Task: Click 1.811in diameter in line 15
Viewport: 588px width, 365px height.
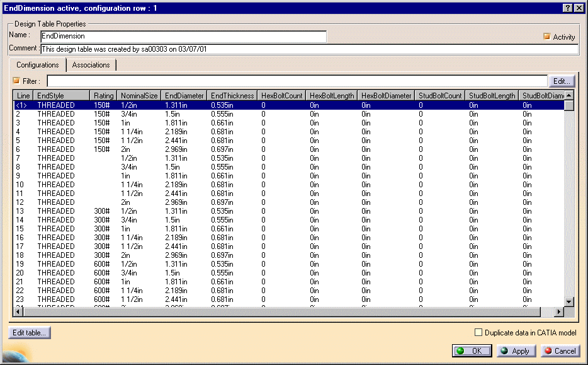Action: click(x=176, y=229)
